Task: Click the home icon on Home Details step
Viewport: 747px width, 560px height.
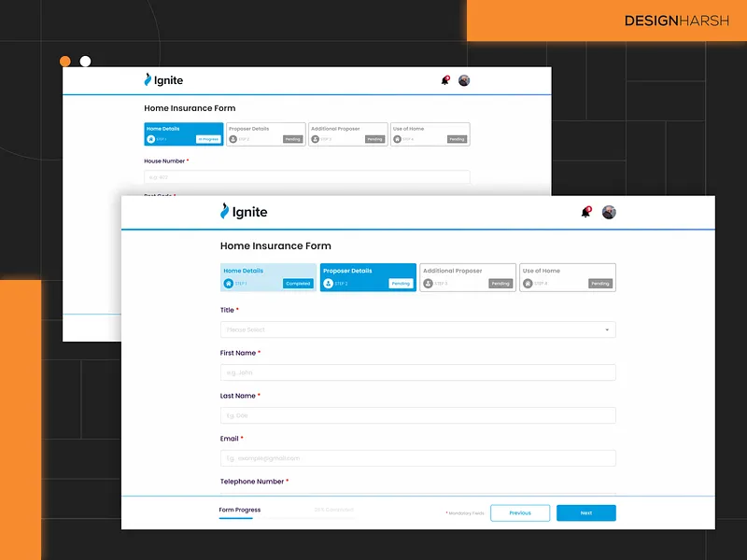Action: pos(227,283)
